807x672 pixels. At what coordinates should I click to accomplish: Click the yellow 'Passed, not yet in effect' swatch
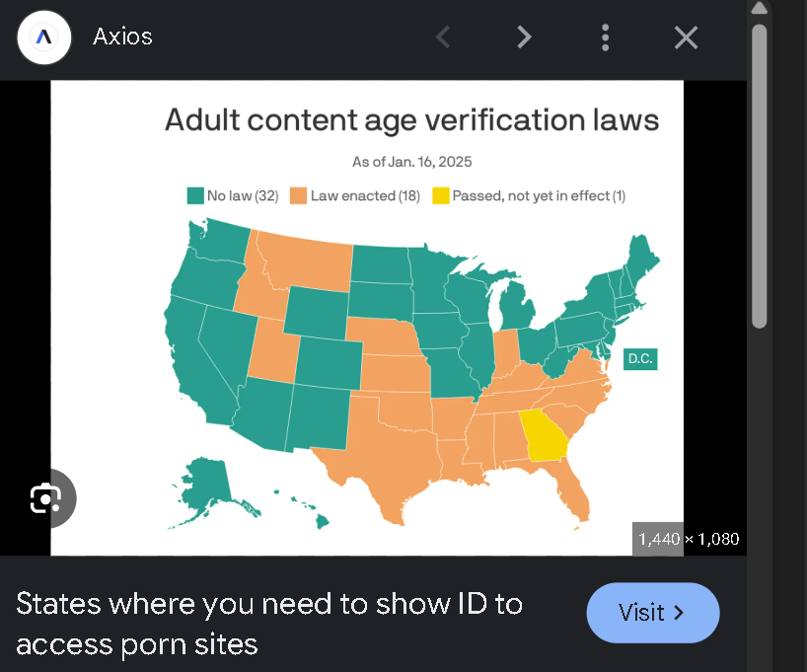pyautogui.click(x=441, y=196)
